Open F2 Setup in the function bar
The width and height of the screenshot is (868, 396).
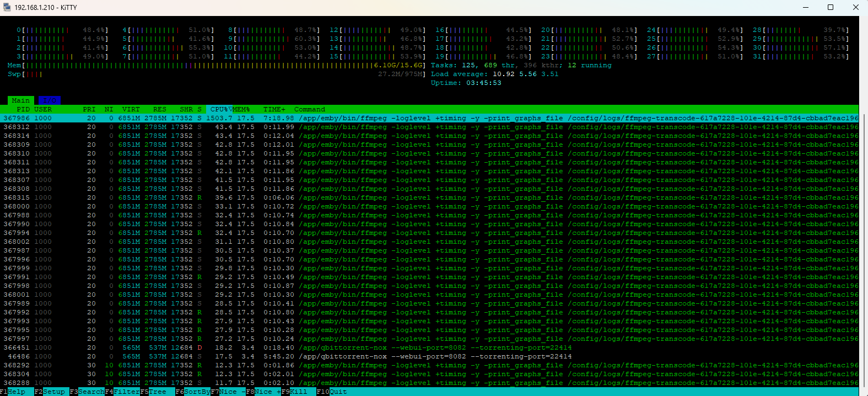[50, 392]
